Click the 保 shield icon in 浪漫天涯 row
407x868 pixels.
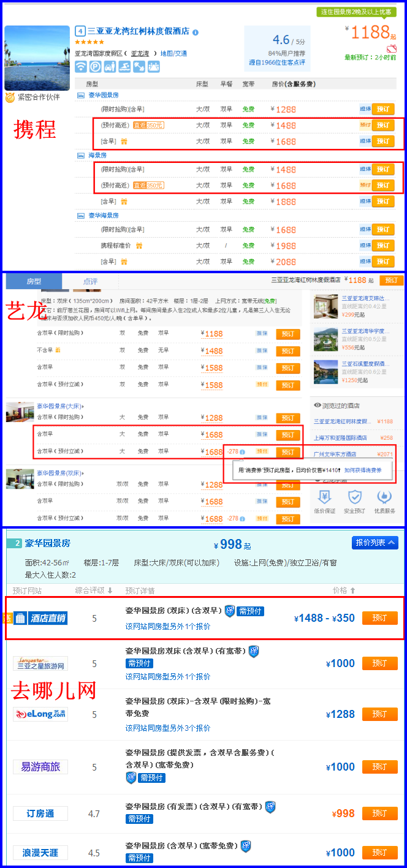pos(246,846)
